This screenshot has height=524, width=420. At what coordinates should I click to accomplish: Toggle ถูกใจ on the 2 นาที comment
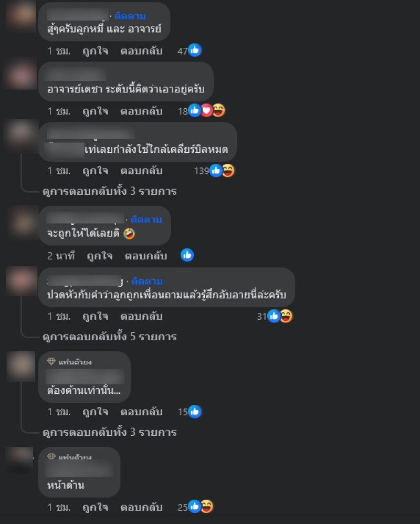coord(100,256)
